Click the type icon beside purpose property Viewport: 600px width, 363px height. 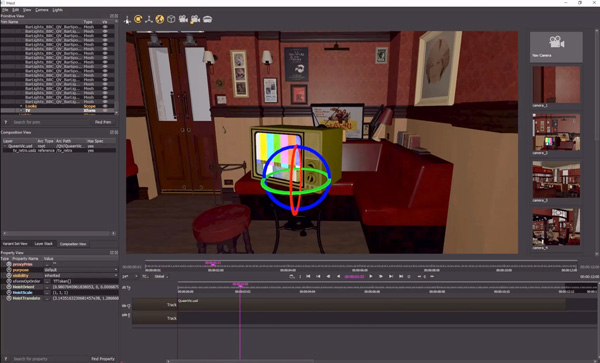(8, 270)
